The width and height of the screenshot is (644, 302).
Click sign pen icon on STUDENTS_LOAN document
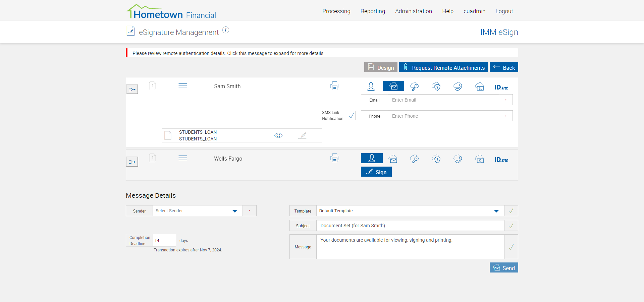tap(302, 135)
